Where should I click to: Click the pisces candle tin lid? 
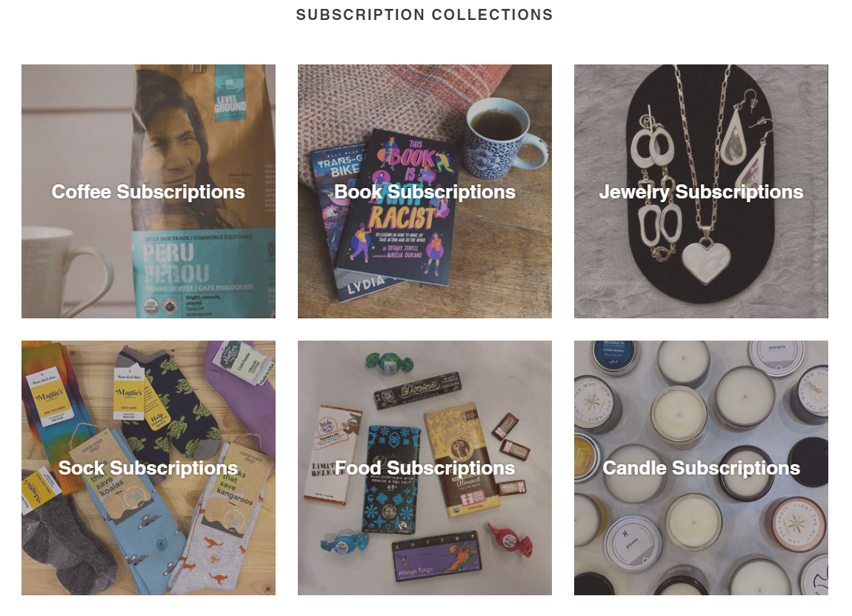[x=633, y=543]
